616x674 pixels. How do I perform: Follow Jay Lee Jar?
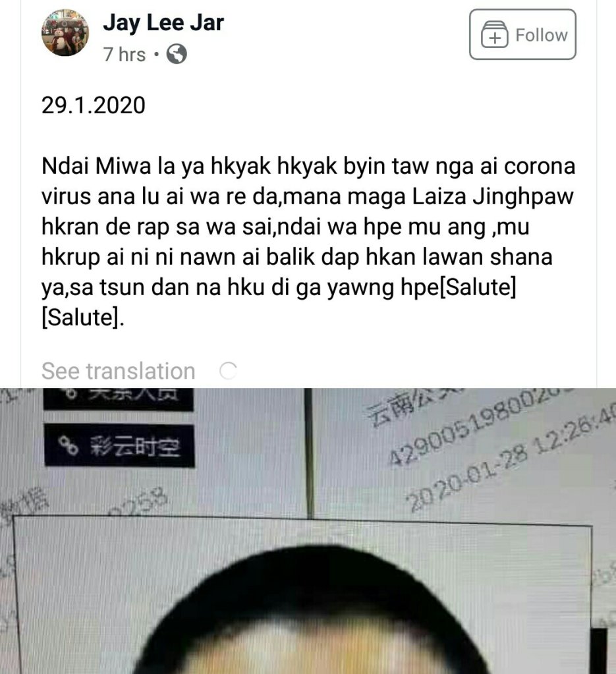pyautogui.click(x=522, y=34)
